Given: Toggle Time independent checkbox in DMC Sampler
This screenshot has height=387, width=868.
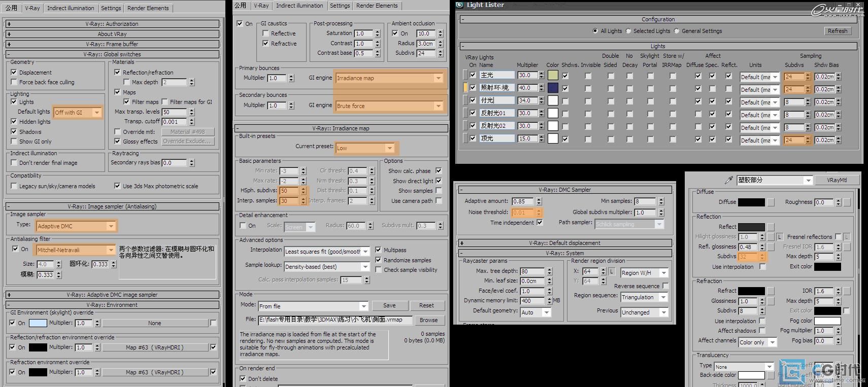Looking at the screenshot, I should (540, 223).
